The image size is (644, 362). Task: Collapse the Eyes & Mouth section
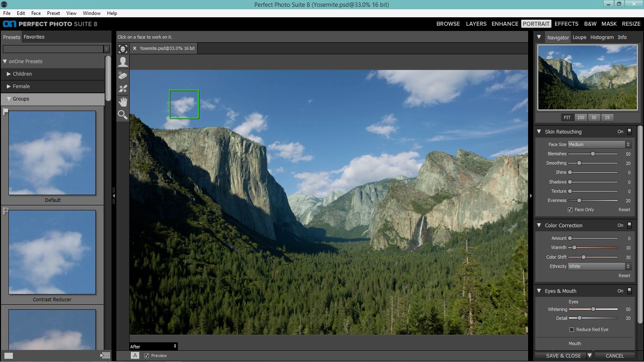click(x=539, y=291)
